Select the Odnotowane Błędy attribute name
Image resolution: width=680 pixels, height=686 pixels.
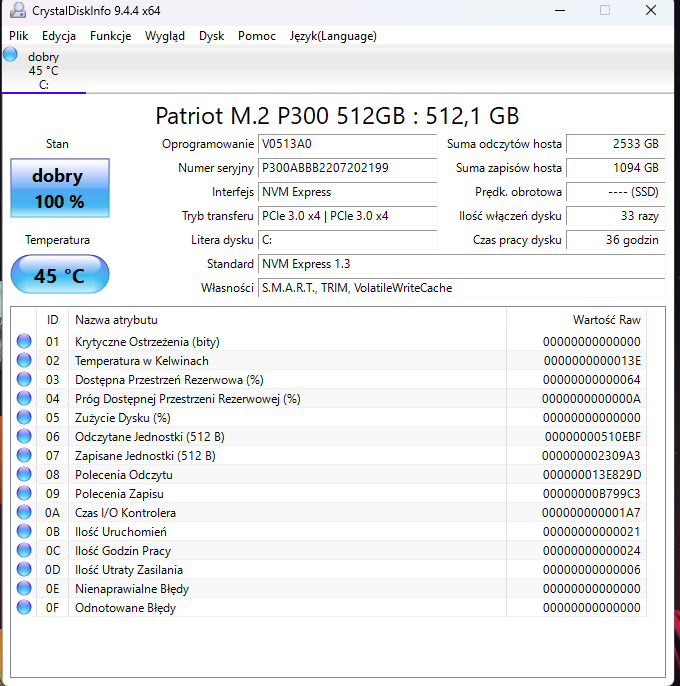[126, 608]
